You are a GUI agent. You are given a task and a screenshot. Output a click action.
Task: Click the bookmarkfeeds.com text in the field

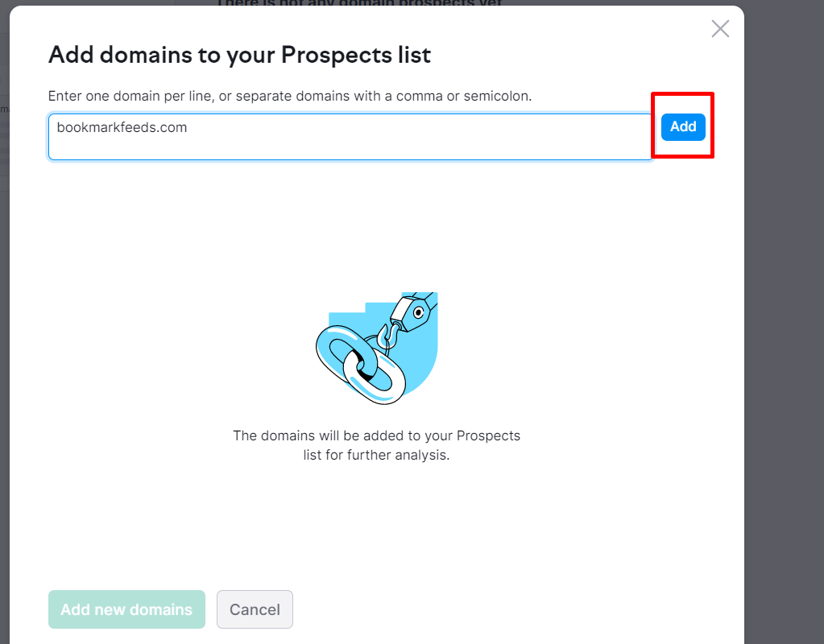122,128
